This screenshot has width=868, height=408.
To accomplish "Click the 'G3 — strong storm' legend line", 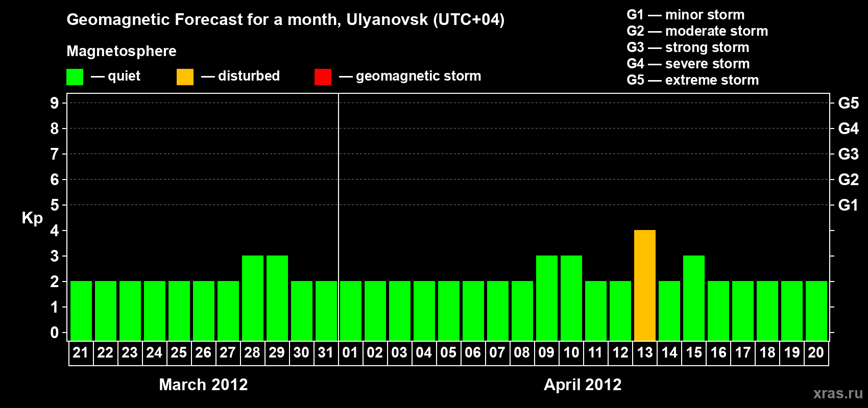I will [x=688, y=47].
